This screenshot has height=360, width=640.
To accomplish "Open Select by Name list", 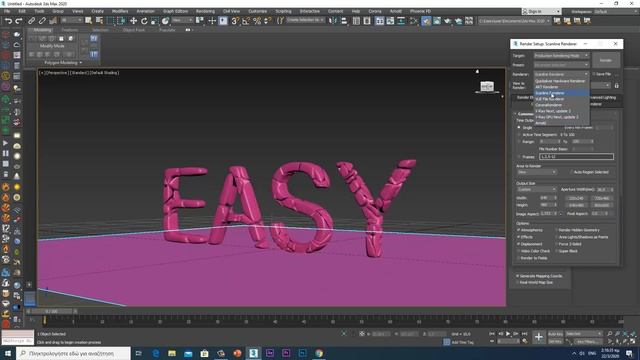I will pyautogui.click(x=99, y=20).
